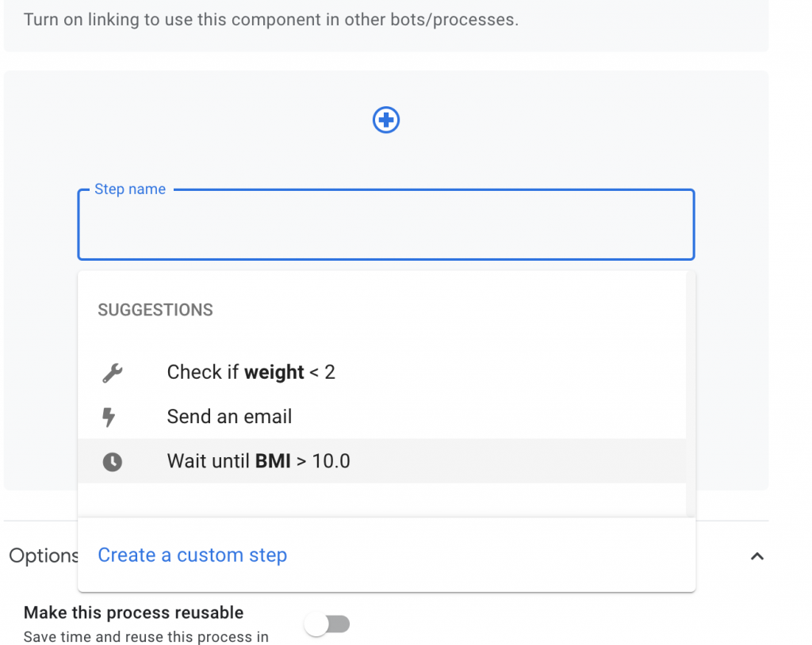
Task: Click the floating 'Step name' field label
Action: pyautogui.click(x=130, y=189)
